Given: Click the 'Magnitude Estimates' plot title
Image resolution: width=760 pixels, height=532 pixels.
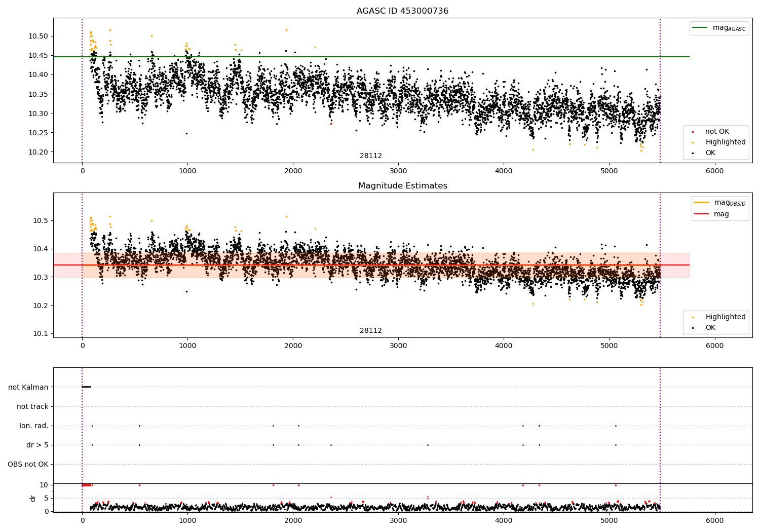Looking at the screenshot, I should click(402, 186).
